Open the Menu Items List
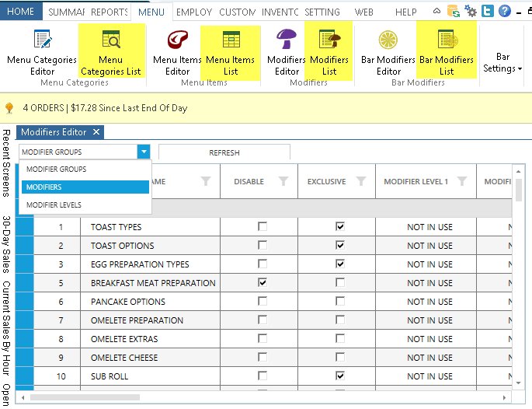Viewport: 532px width, 409px height. pos(231,52)
